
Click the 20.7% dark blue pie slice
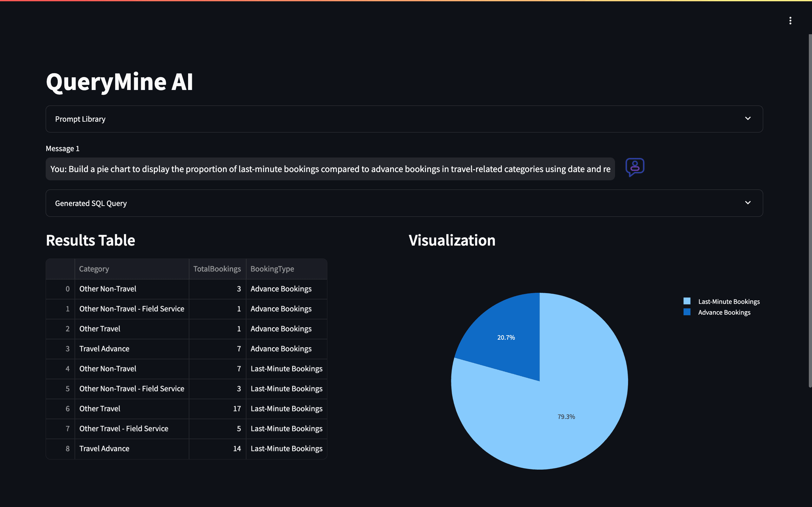(x=506, y=337)
